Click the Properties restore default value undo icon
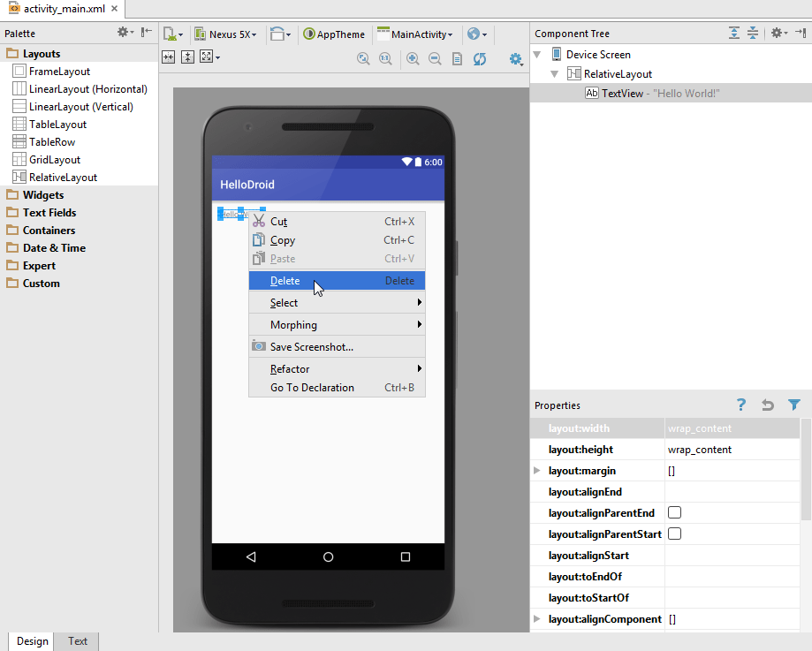Screen dimensions: 812x651 768,405
